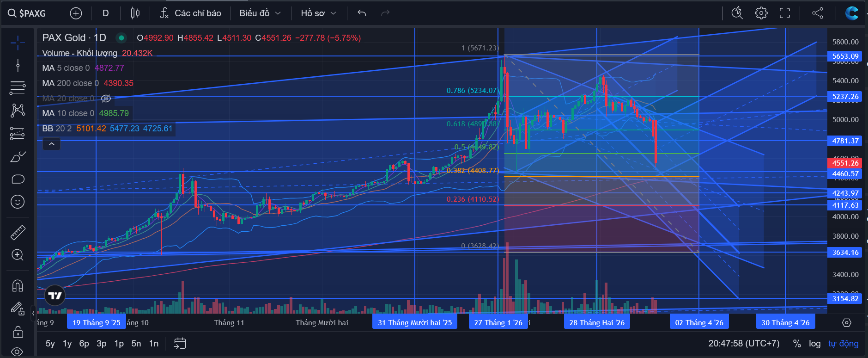Open chart settings gear
The image size is (868, 358).
click(x=761, y=13)
